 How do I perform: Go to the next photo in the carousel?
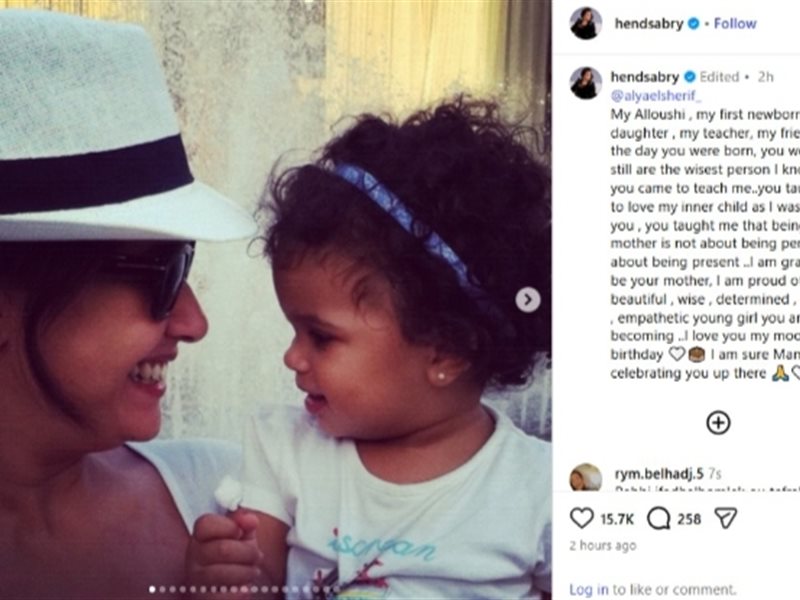(528, 299)
